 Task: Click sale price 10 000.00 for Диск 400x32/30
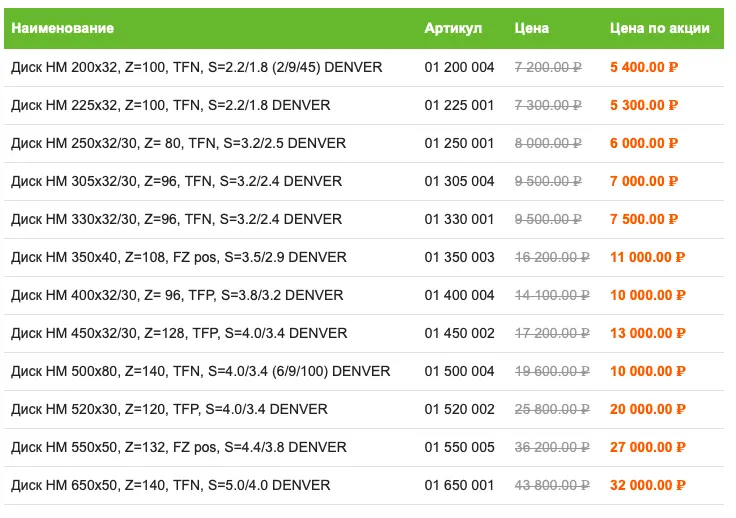point(647,295)
